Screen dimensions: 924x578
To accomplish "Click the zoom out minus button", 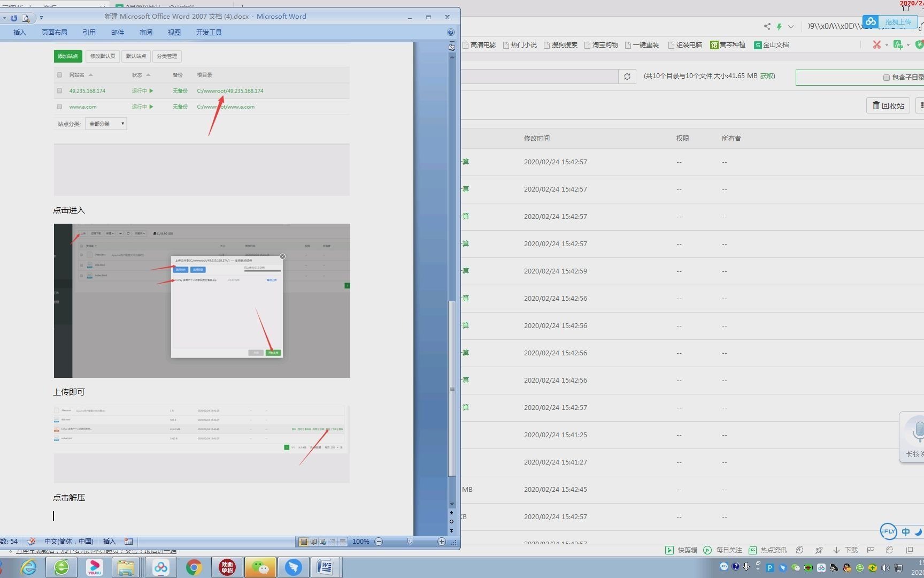I will 379,542.
